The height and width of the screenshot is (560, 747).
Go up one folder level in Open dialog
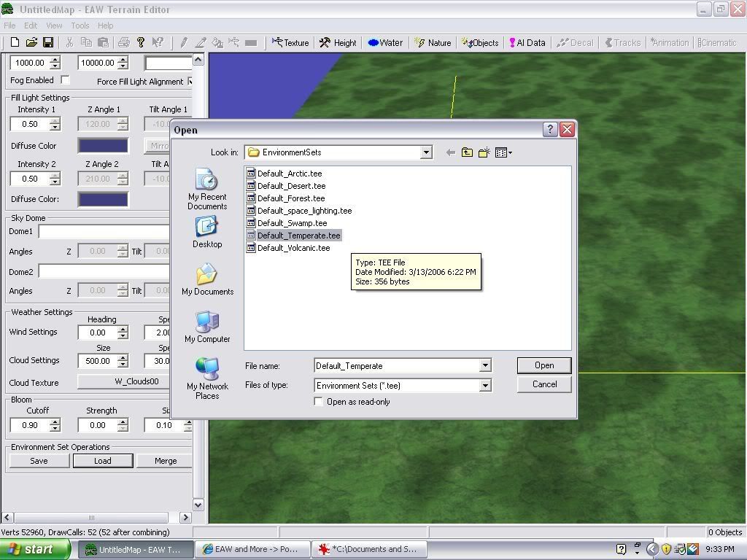click(x=467, y=152)
